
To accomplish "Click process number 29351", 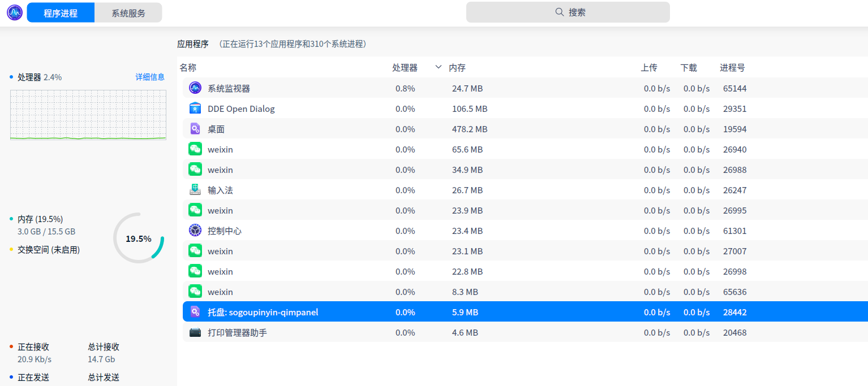I will [735, 109].
